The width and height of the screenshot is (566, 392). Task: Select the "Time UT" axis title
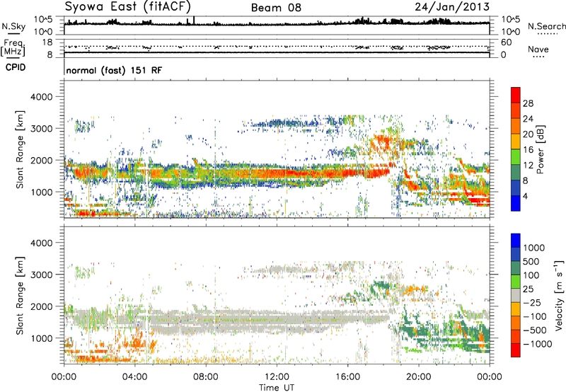tap(277, 388)
